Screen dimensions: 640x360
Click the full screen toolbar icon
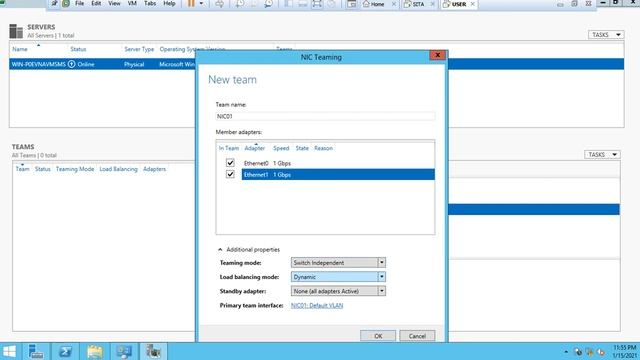tap(317, 4)
